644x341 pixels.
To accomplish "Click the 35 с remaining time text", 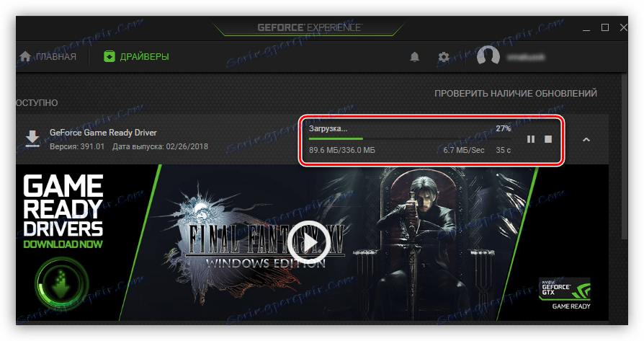I will (503, 151).
